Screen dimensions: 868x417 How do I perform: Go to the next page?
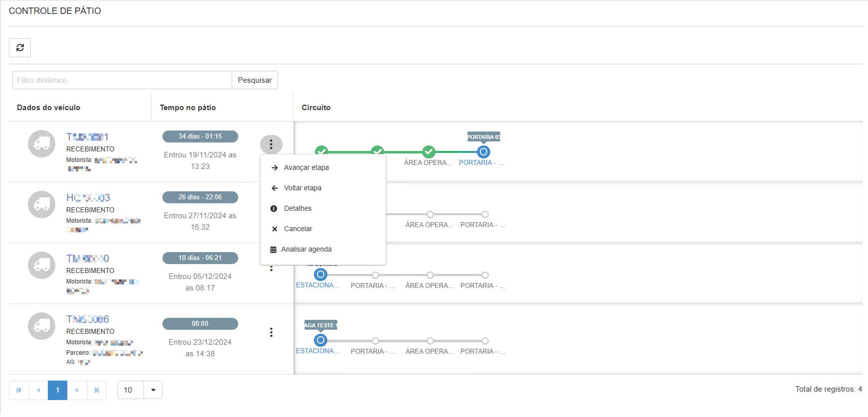click(77, 390)
